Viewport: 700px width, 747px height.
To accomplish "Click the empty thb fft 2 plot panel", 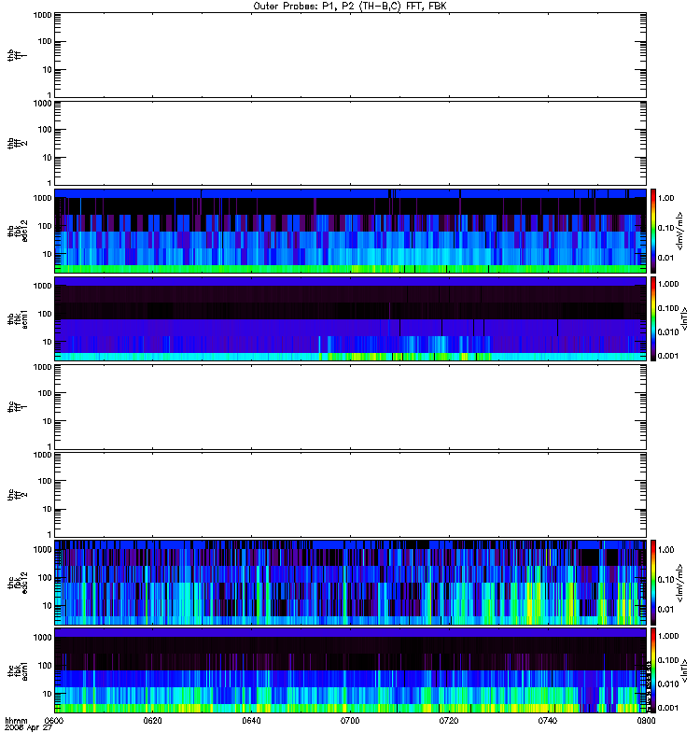I will (x=350, y=144).
